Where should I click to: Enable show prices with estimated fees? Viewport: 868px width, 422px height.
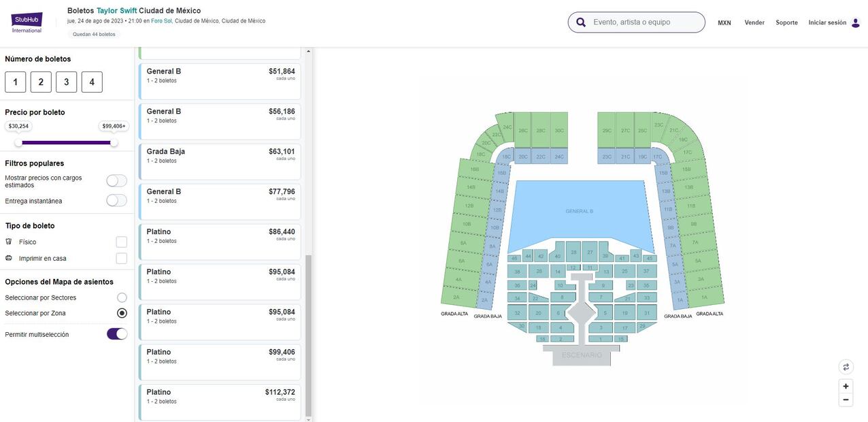pos(116,180)
